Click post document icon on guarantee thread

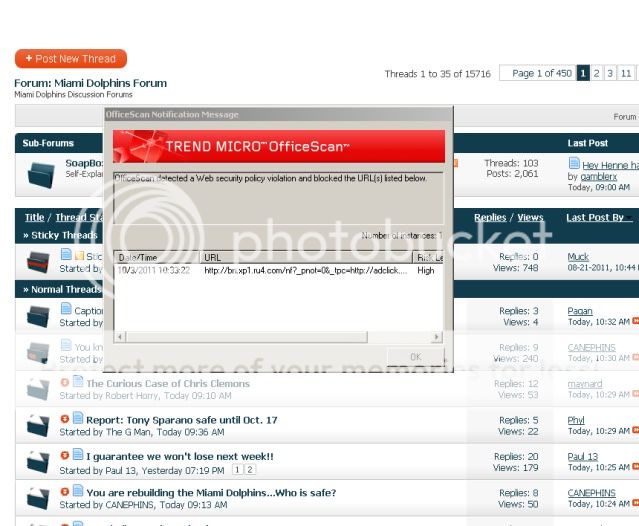click(78, 454)
